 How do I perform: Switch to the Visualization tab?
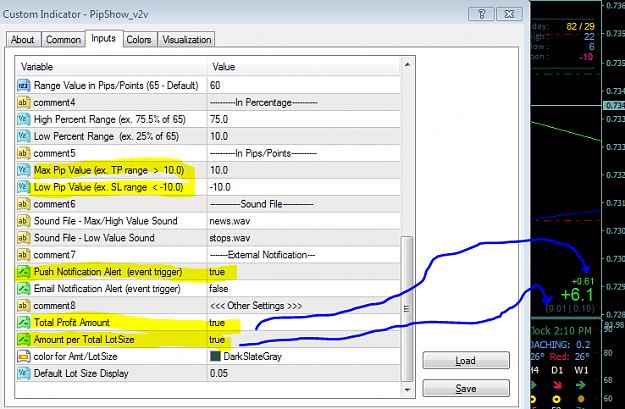click(x=187, y=40)
